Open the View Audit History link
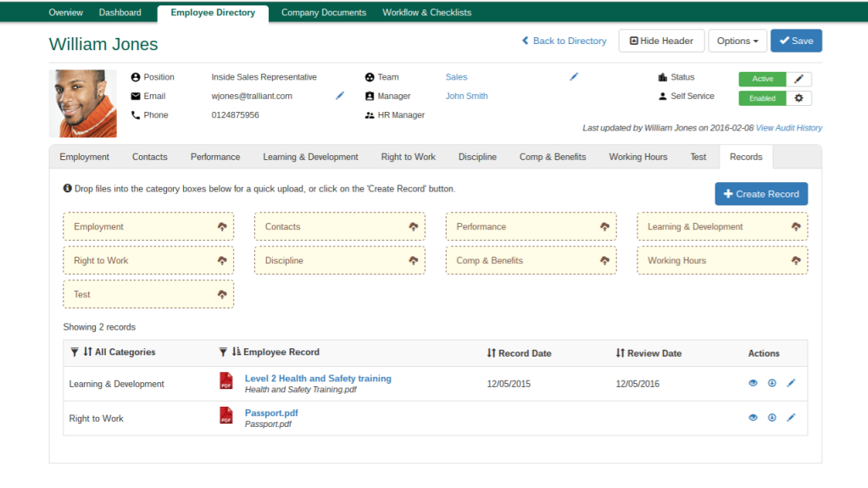Image resolution: width=868 pixels, height=488 pixels. (x=788, y=128)
